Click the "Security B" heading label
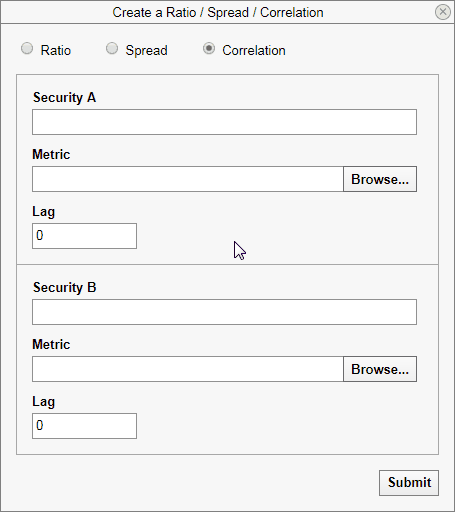 [65, 288]
